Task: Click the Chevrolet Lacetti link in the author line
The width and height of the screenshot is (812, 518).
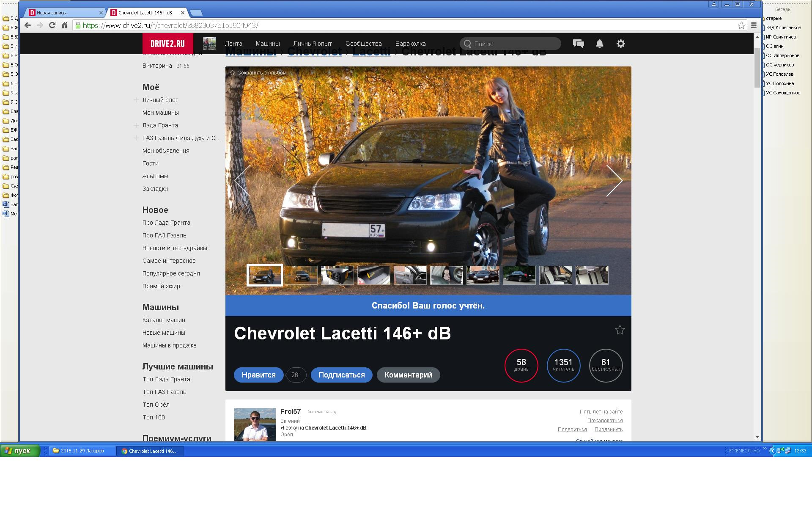Action: (x=335, y=428)
